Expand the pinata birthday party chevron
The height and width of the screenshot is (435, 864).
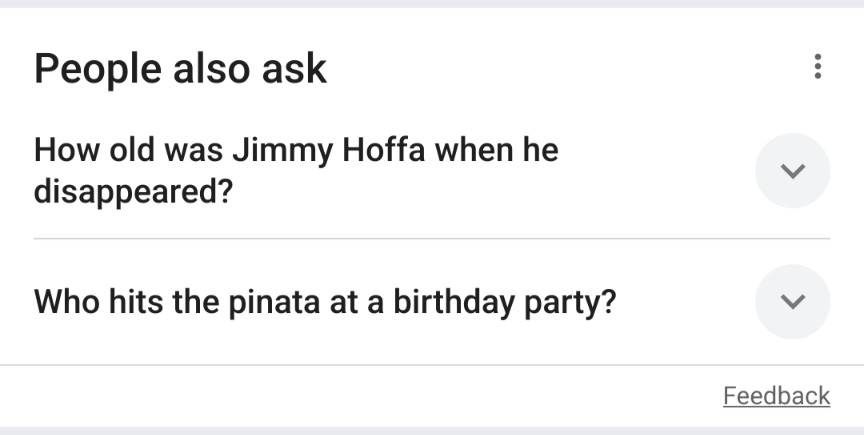pyautogui.click(x=792, y=301)
